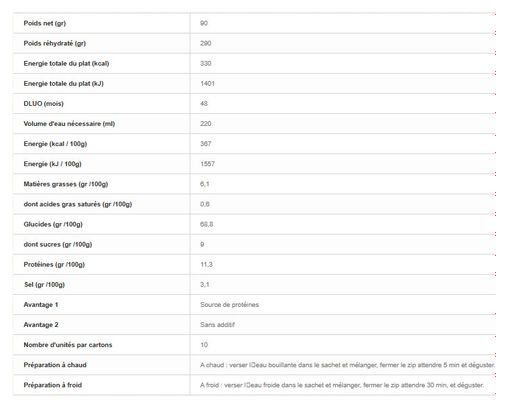The image size is (508, 408).
Task: Click the value 330 for Energie totale (kcal)
Action: (206, 63)
